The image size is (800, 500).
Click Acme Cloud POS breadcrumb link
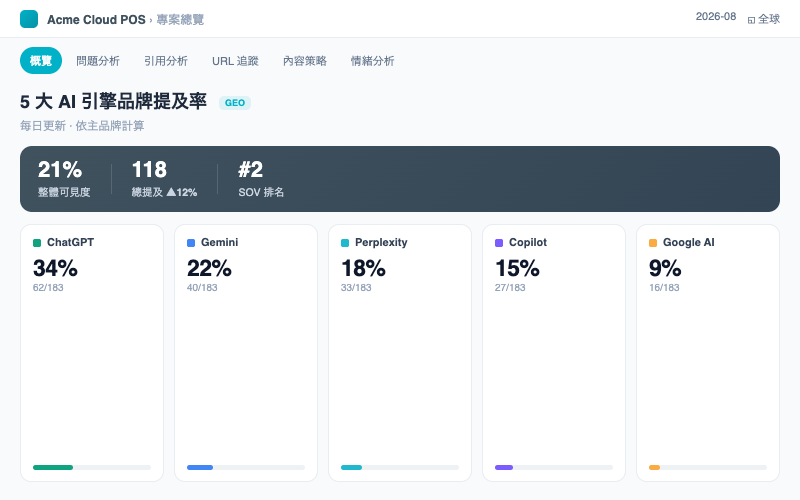tap(96, 19)
